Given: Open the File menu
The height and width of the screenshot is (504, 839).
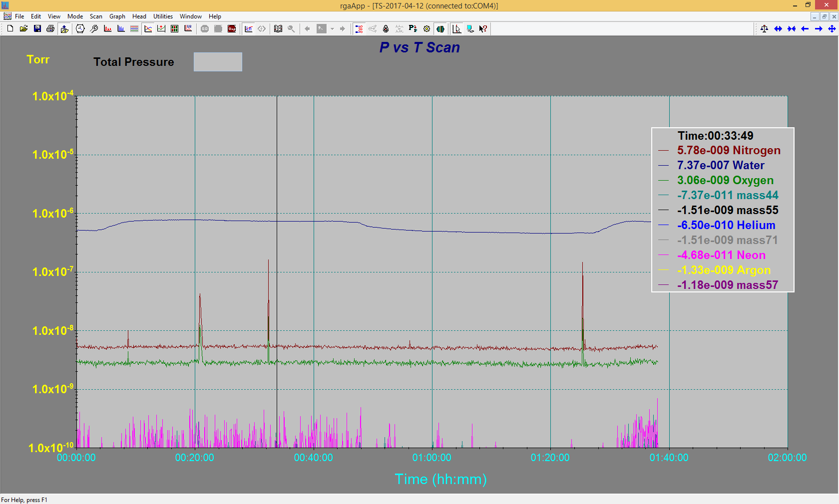Looking at the screenshot, I should pos(19,16).
